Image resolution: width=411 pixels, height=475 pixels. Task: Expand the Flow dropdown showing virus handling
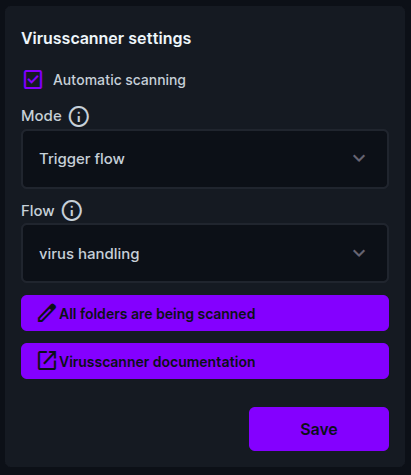click(205, 253)
